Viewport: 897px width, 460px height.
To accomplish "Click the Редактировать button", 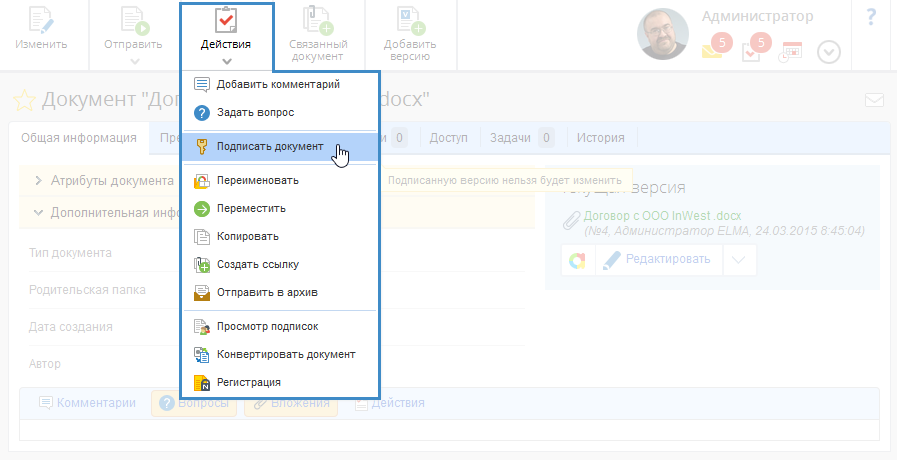I will pyautogui.click(x=658, y=260).
